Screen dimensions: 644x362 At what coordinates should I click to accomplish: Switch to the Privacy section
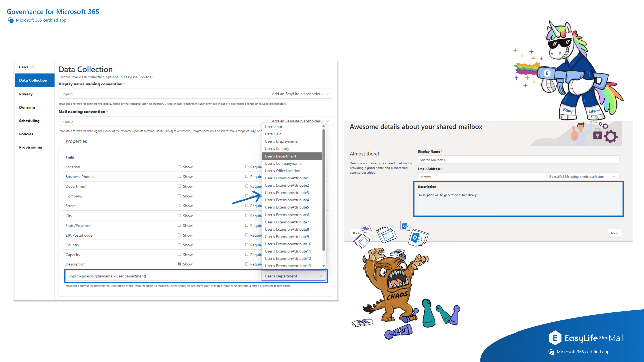[25, 94]
